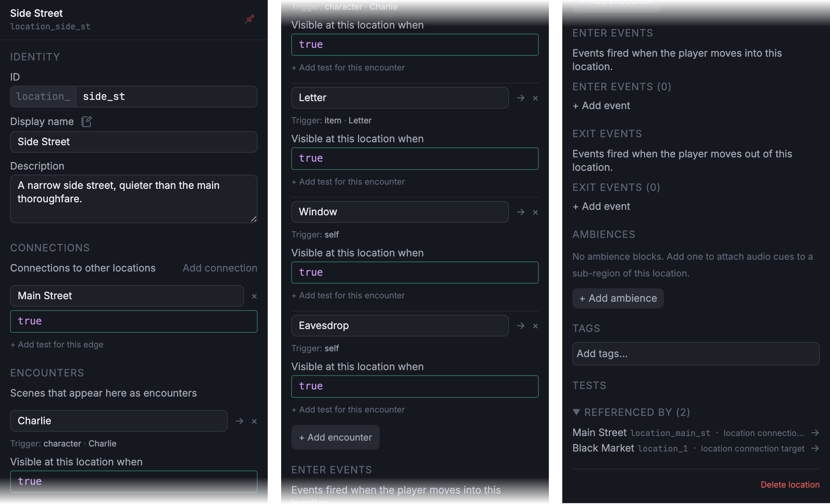Add test for the Eavesdrop encounter
830x504 pixels.
348,410
